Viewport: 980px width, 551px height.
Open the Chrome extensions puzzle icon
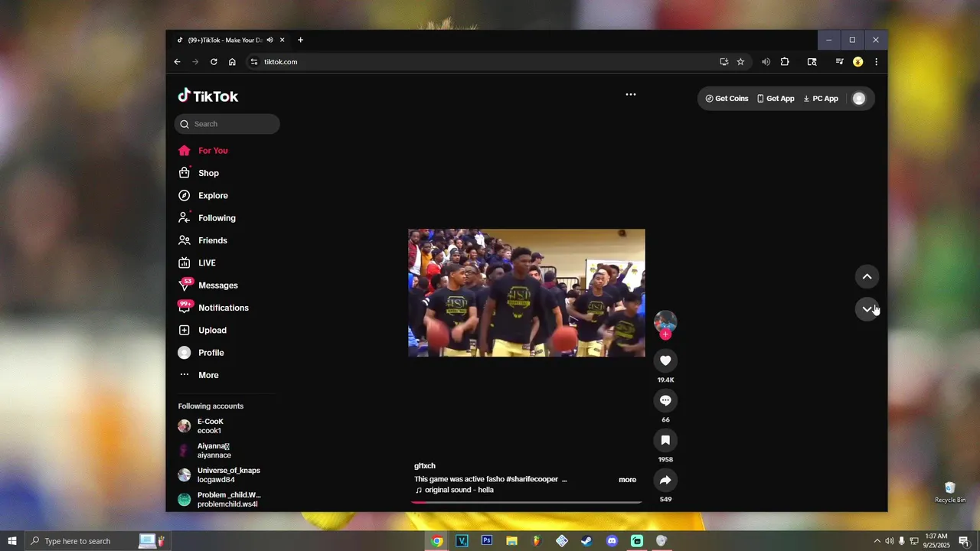click(785, 62)
